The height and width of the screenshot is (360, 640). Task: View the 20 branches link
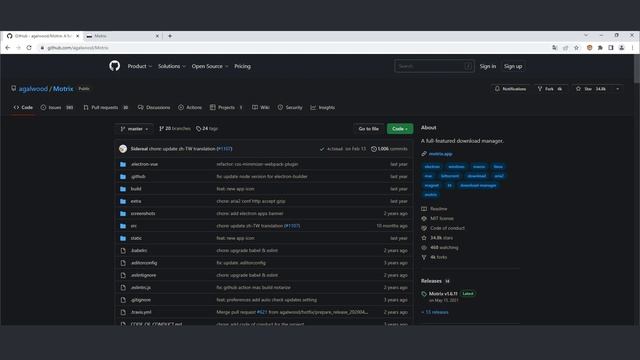[x=175, y=129]
